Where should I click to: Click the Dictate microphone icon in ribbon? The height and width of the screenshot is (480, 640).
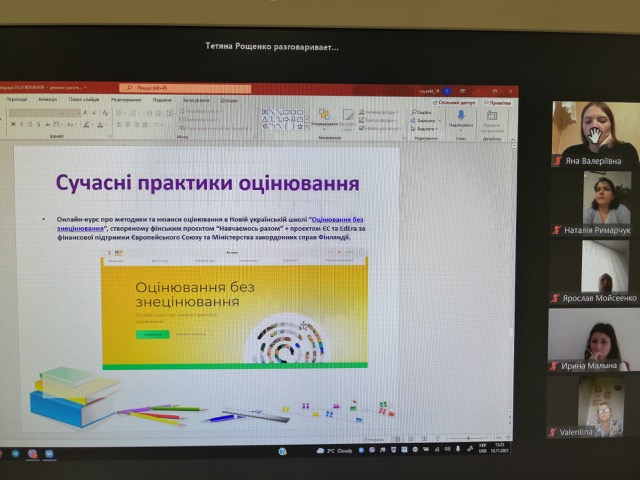(x=461, y=117)
